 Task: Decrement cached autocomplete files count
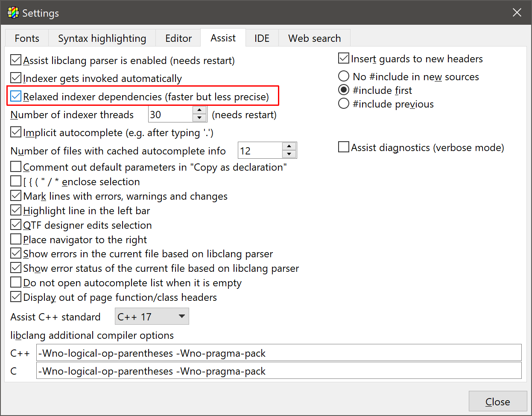coord(289,154)
